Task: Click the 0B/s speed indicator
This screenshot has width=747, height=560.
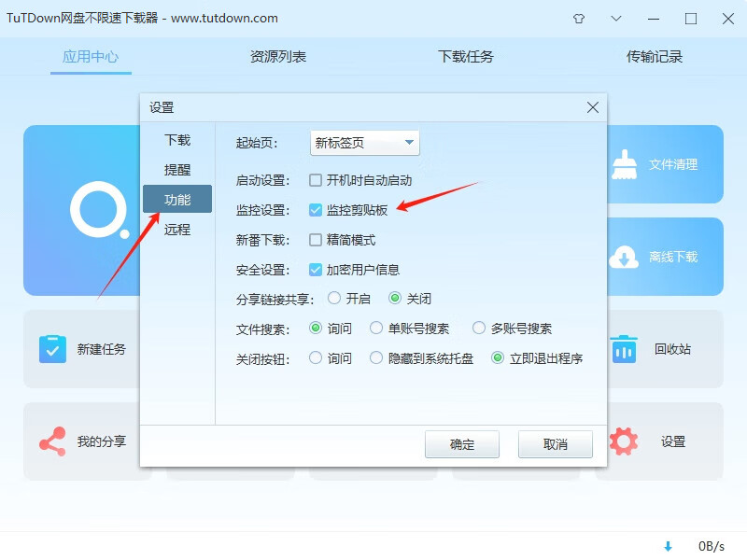Action: 712,546
